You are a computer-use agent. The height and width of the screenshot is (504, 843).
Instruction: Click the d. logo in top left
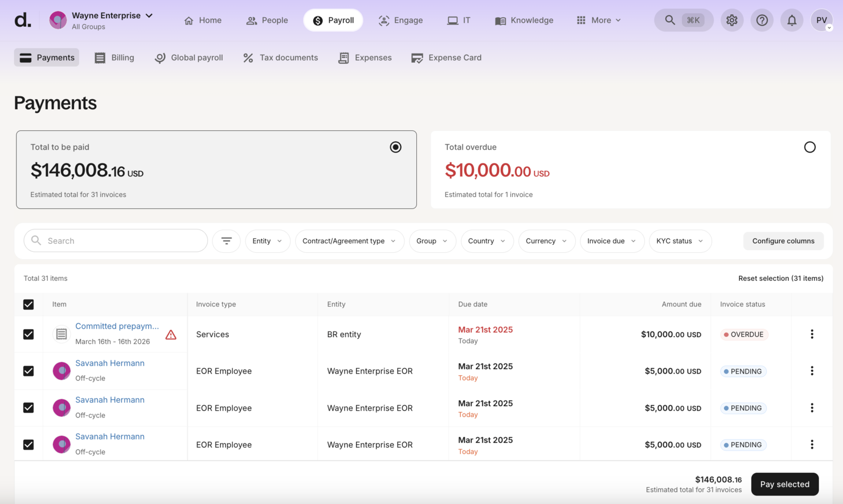click(x=23, y=21)
